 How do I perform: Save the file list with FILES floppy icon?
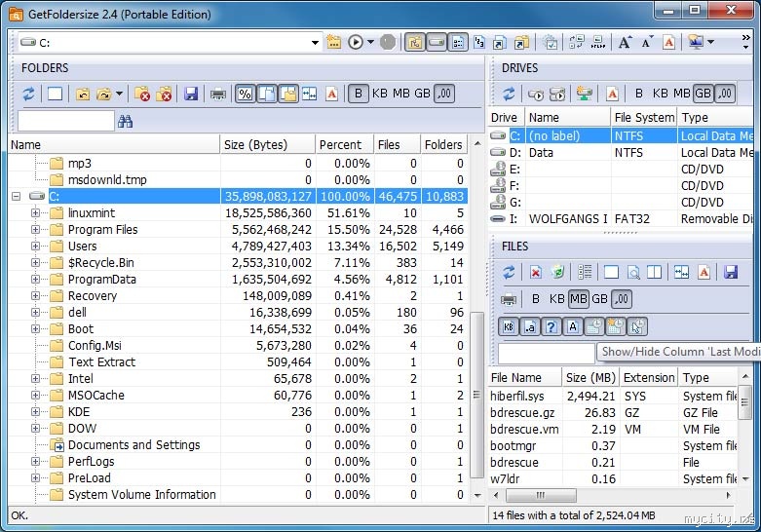[731, 272]
